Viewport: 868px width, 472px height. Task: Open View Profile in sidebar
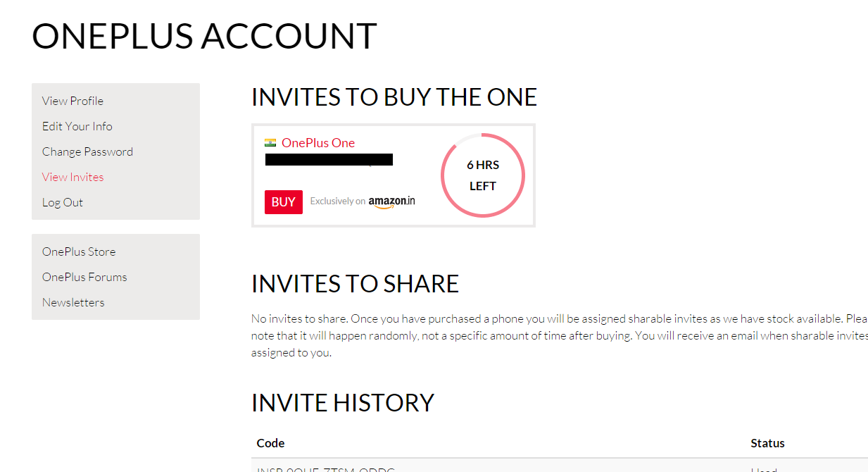coord(73,101)
